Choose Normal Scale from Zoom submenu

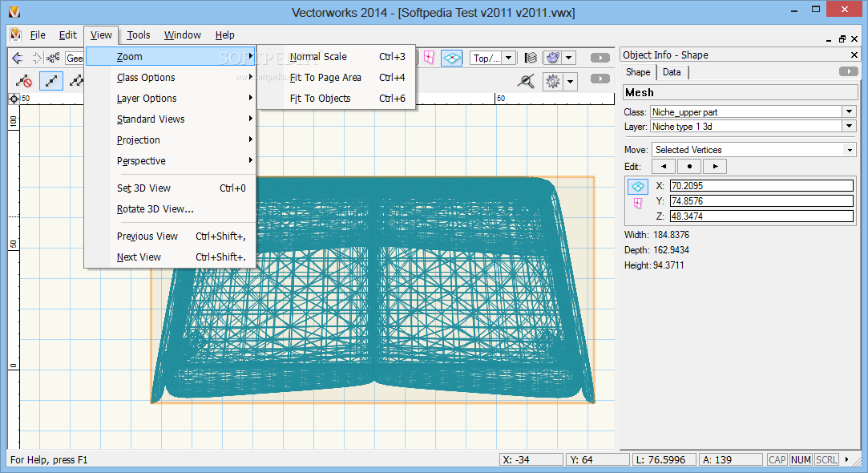tap(337, 56)
